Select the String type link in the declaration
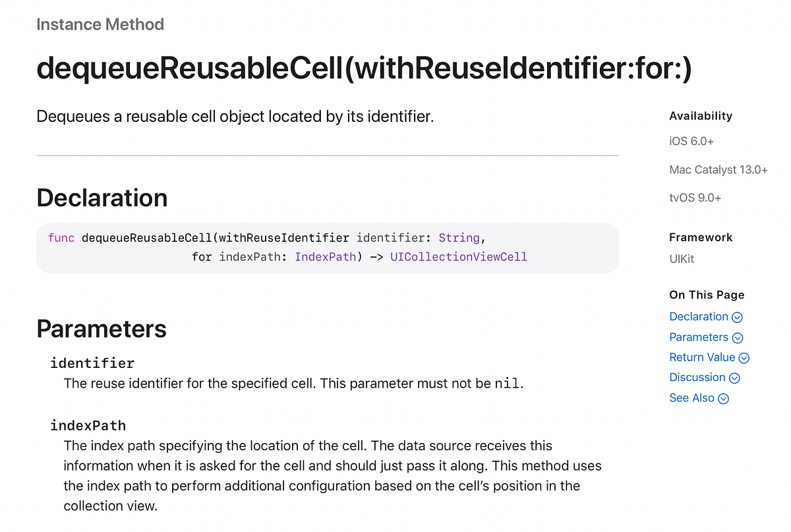 pyautogui.click(x=459, y=237)
